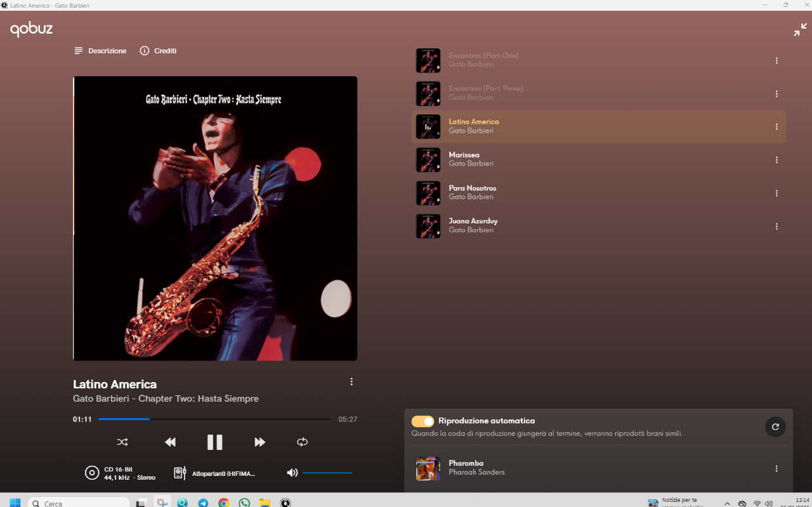Open the Descrizione tab

[x=100, y=51]
